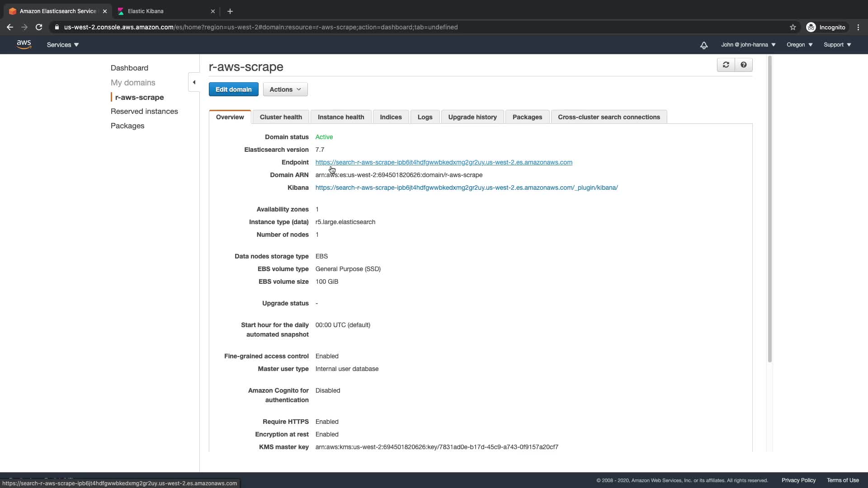
Task: Open a new browser tab
Action: tap(230, 11)
